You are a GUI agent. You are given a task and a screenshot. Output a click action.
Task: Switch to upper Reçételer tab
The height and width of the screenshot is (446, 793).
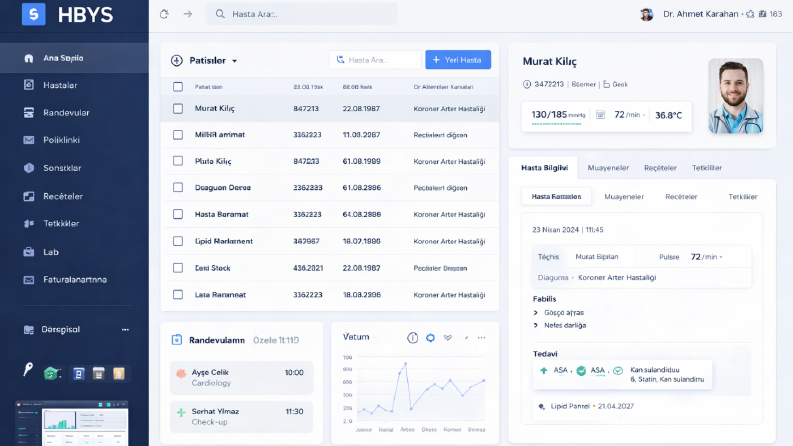(660, 168)
